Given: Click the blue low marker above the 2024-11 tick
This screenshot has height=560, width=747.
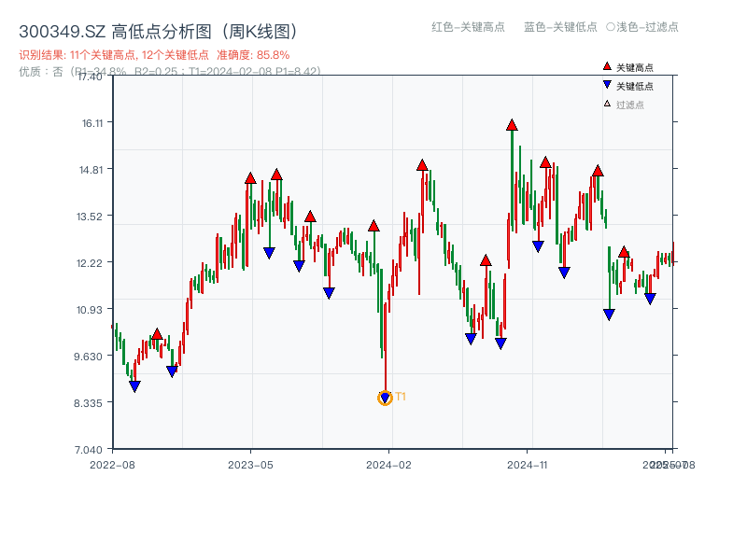Looking at the screenshot, I should pyautogui.click(x=539, y=246).
